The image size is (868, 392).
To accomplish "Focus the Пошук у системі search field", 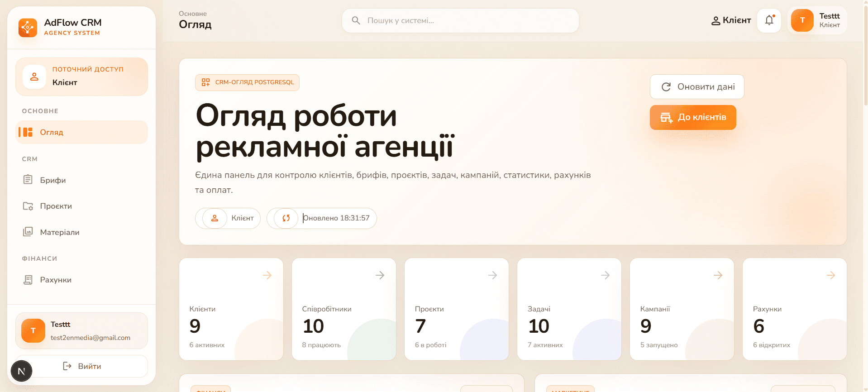I will point(460,21).
